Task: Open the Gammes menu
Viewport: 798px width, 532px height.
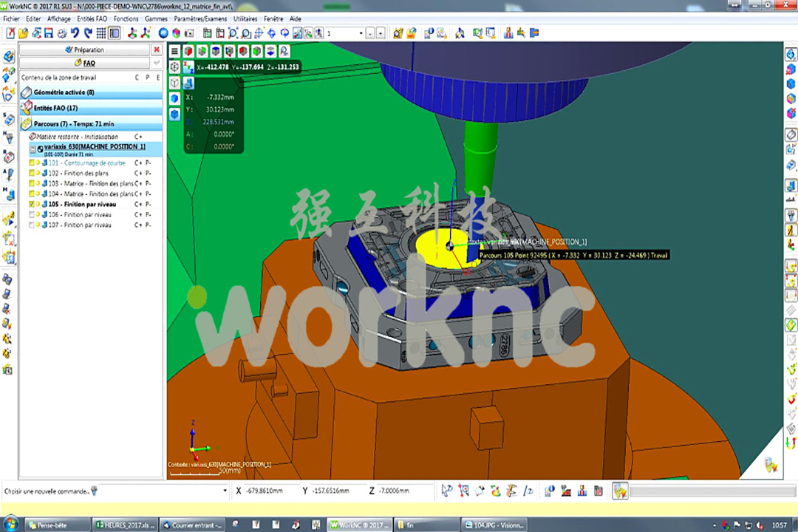Action: (156, 18)
